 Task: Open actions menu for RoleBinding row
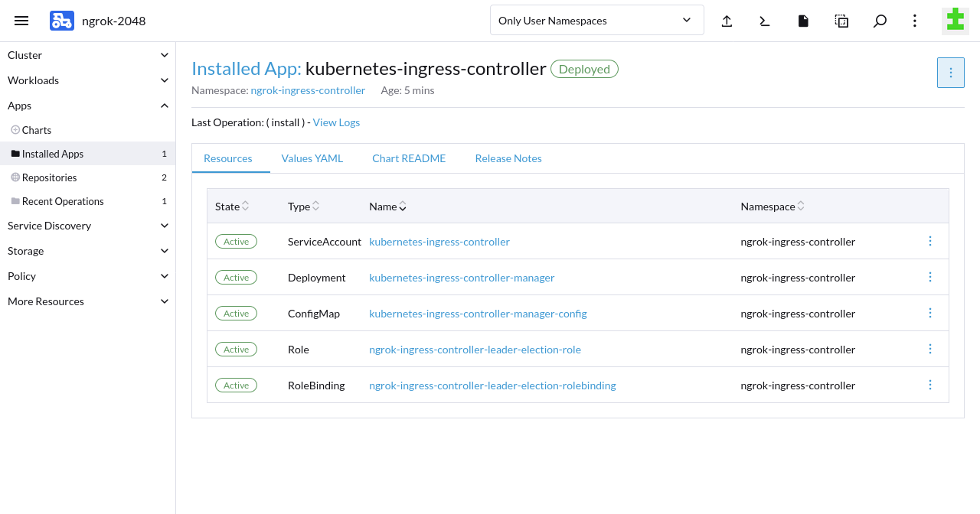tap(930, 385)
